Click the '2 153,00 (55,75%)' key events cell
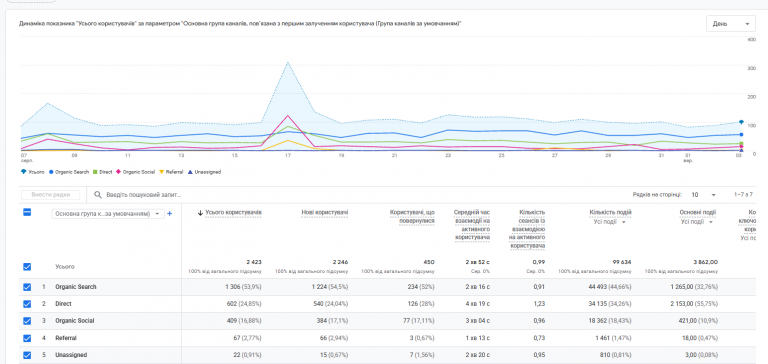The width and height of the screenshot is (768, 364). [x=694, y=304]
